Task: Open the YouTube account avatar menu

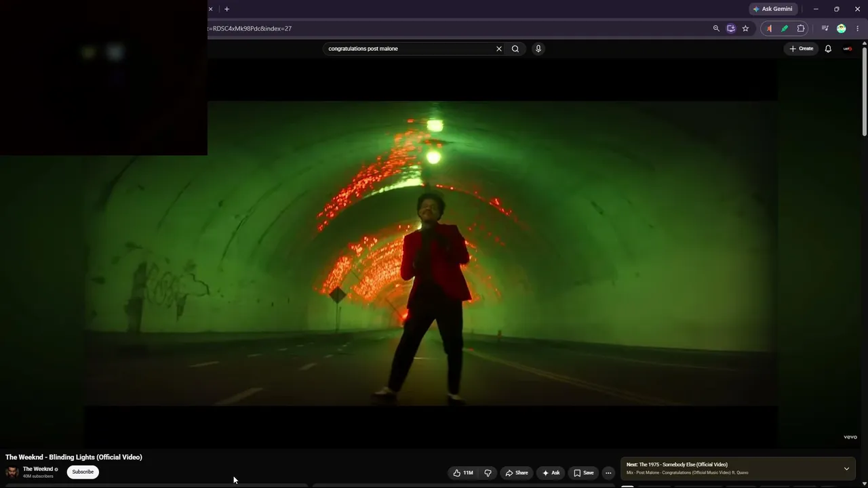Action: click(x=848, y=49)
